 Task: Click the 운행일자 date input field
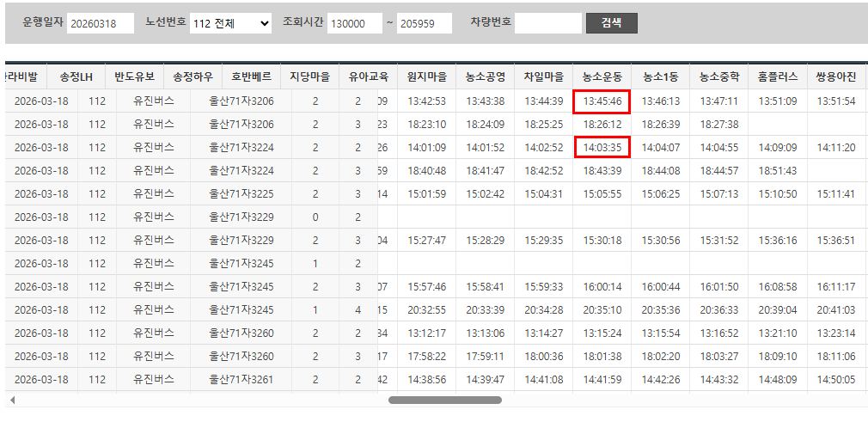tap(101, 23)
